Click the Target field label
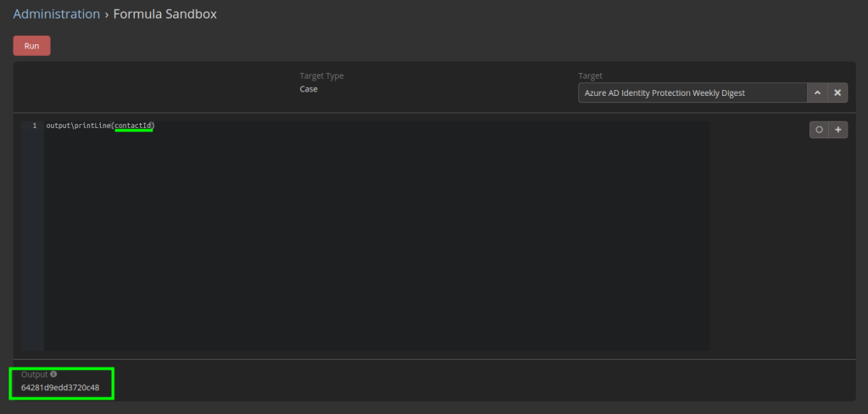 pos(590,76)
